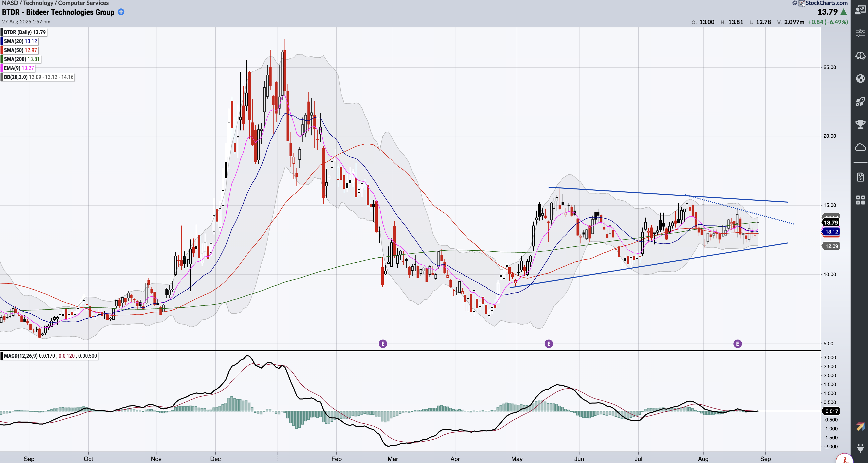Click the Jul label on time axis
Image resolution: width=868 pixels, height=463 pixels.
tap(638, 459)
